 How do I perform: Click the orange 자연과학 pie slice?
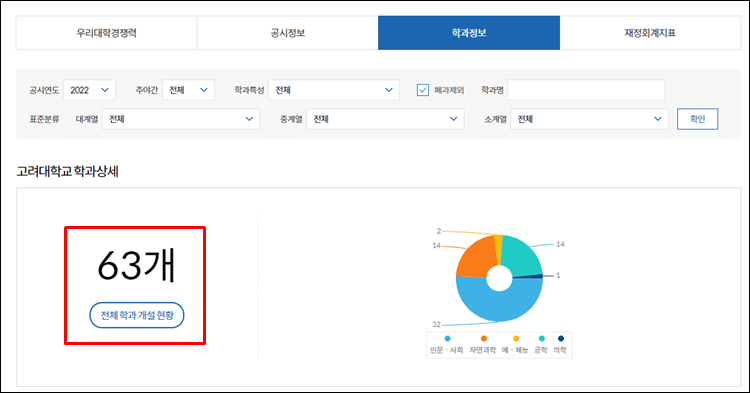pyautogui.click(x=474, y=258)
